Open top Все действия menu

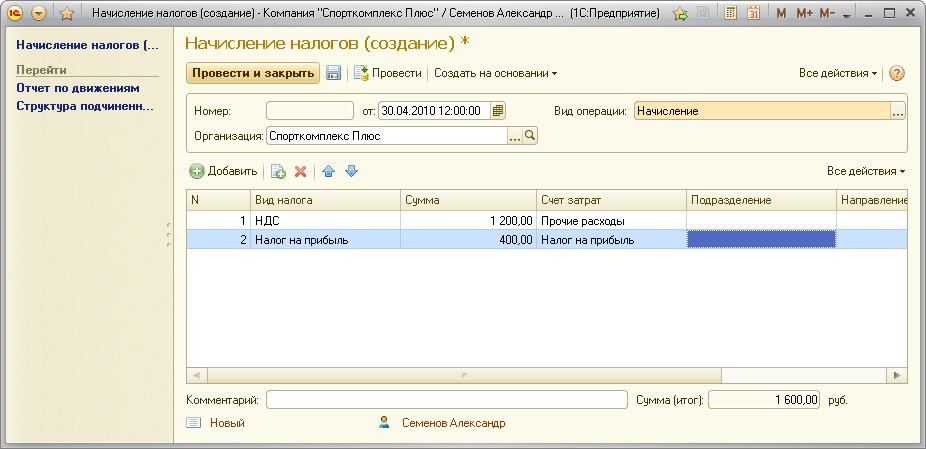pyautogui.click(x=837, y=73)
